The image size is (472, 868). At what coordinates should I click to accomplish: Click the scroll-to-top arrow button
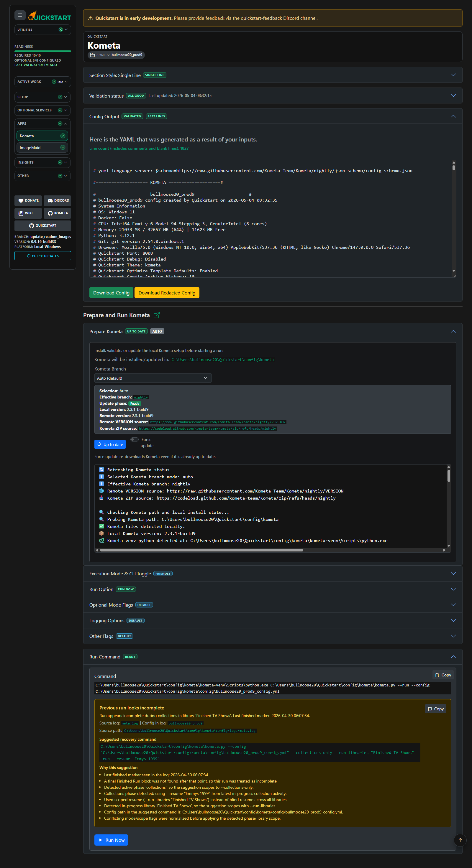[460, 840]
